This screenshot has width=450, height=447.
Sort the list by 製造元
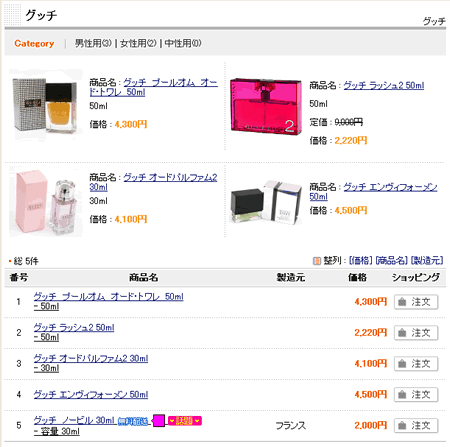(x=427, y=260)
